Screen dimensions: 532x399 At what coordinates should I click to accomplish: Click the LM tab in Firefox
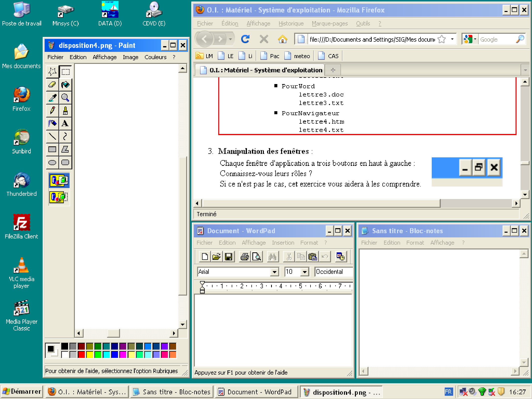pyautogui.click(x=205, y=56)
